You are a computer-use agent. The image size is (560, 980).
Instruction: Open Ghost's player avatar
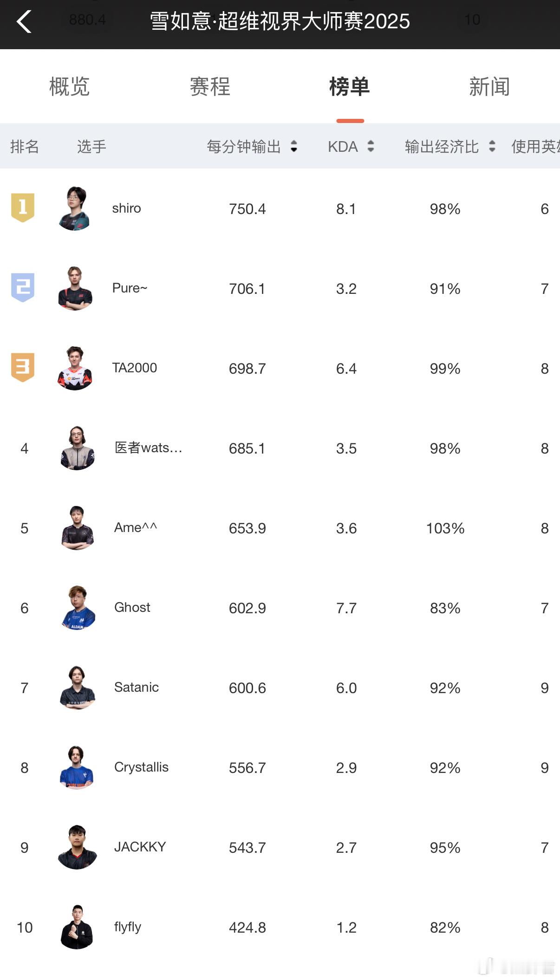[x=78, y=608]
